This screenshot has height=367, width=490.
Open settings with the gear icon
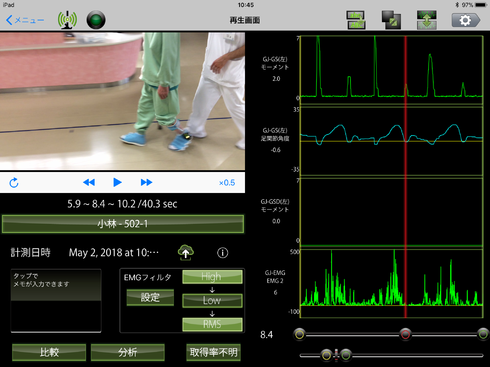[466, 20]
